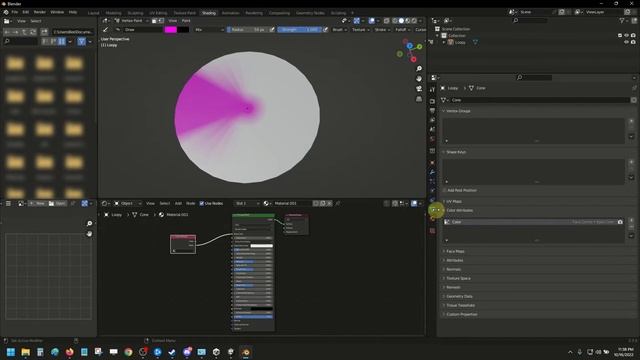
Task: Select the Color attribute list entry
Action: click(533, 222)
